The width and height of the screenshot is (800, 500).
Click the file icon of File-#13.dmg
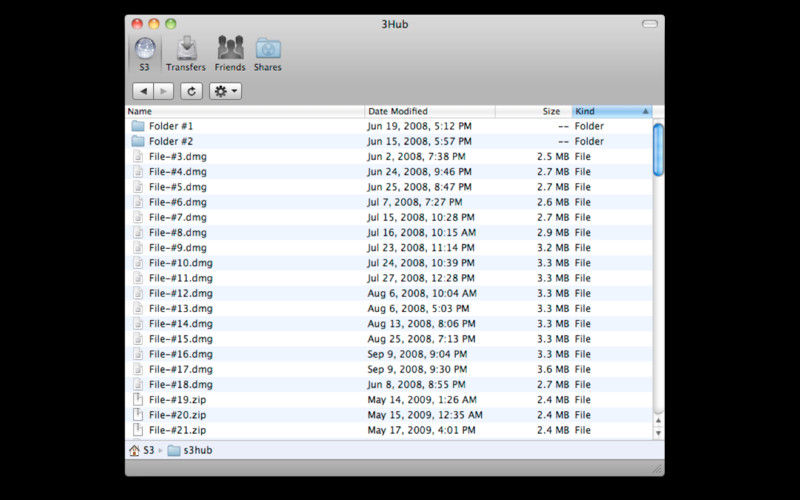138,308
